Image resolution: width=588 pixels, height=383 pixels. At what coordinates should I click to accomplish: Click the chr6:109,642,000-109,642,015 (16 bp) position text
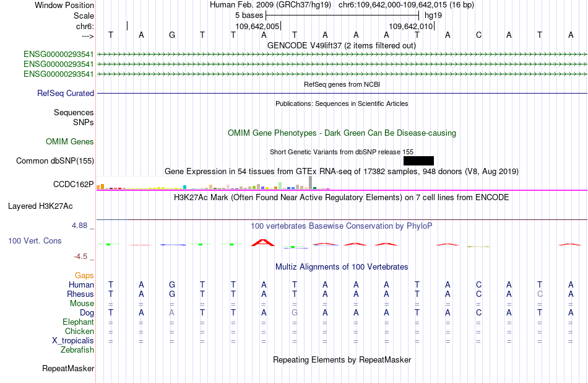coord(406,5)
